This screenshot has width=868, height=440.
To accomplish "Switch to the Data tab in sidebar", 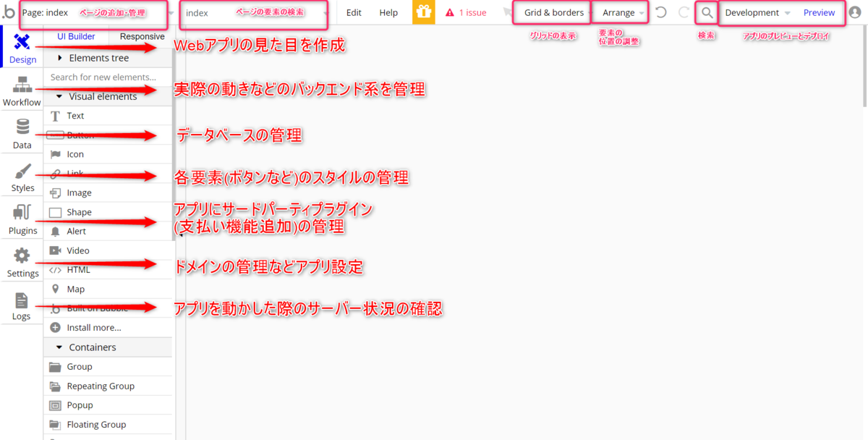I will coord(22,134).
